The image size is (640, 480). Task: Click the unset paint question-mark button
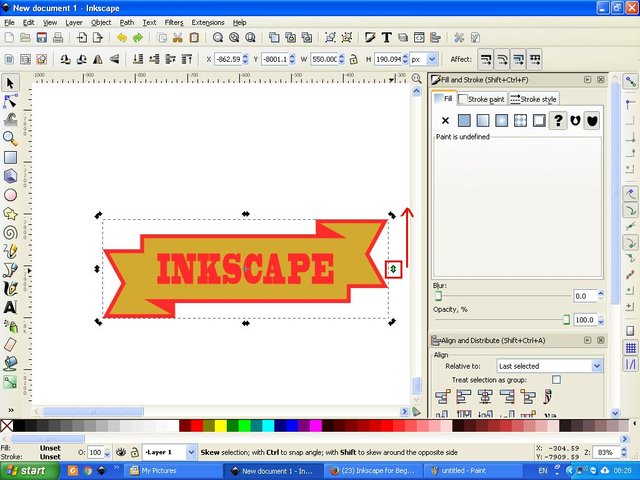tap(558, 120)
